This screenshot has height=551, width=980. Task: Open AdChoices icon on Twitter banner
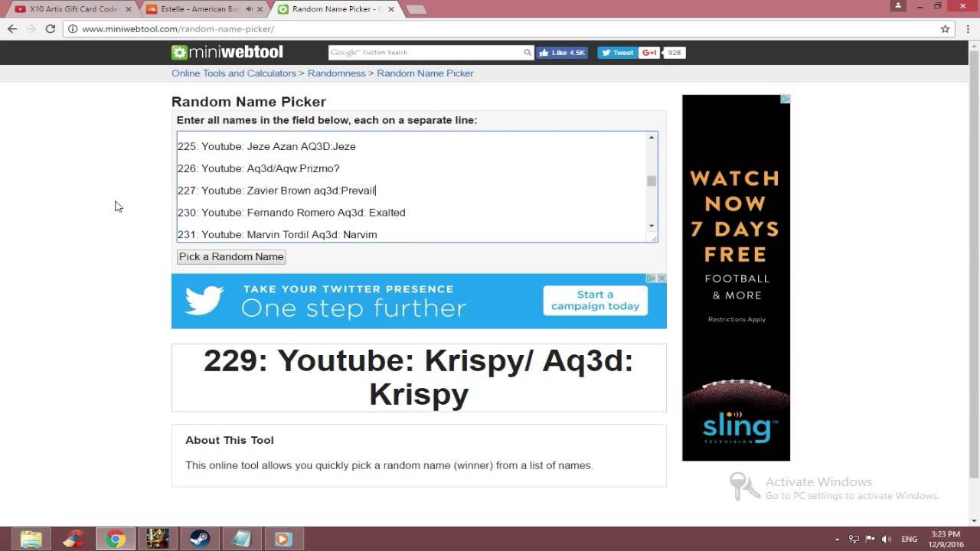652,278
